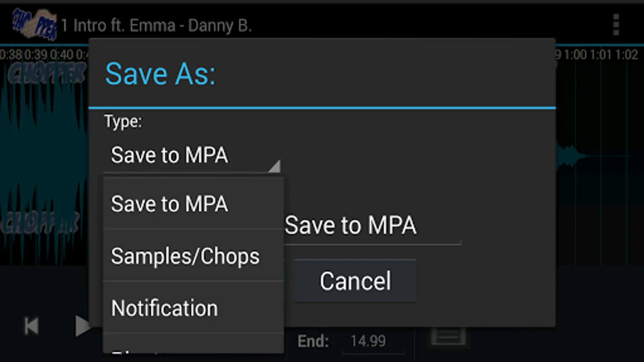Pick Notification in the type list
This screenshot has height=362, width=644.
click(x=193, y=308)
